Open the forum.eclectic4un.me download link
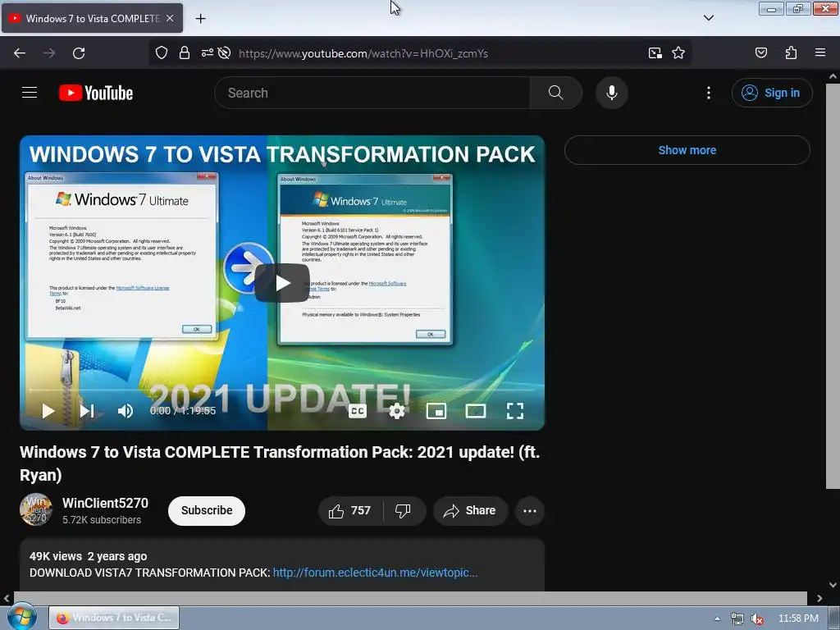 [x=375, y=573]
